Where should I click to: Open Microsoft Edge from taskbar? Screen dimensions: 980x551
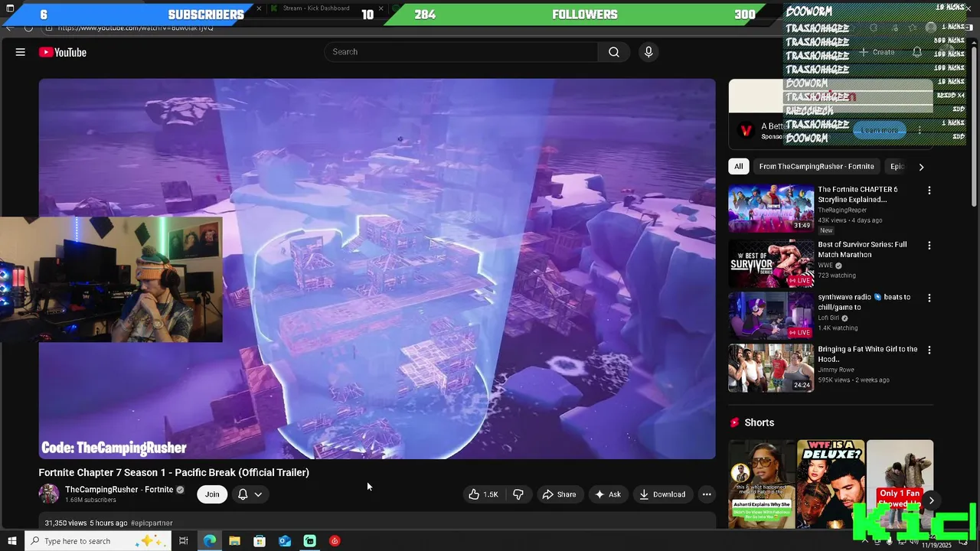209,541
